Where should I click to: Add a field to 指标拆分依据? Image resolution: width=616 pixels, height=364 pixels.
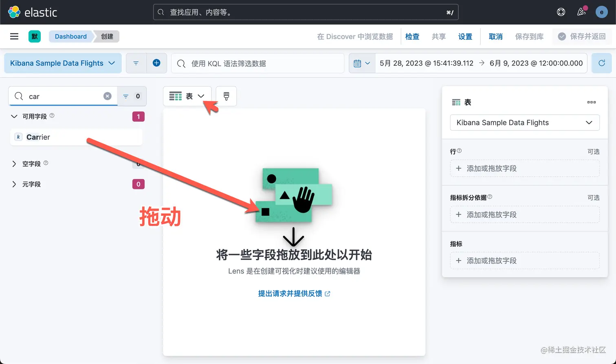[525, 215]
